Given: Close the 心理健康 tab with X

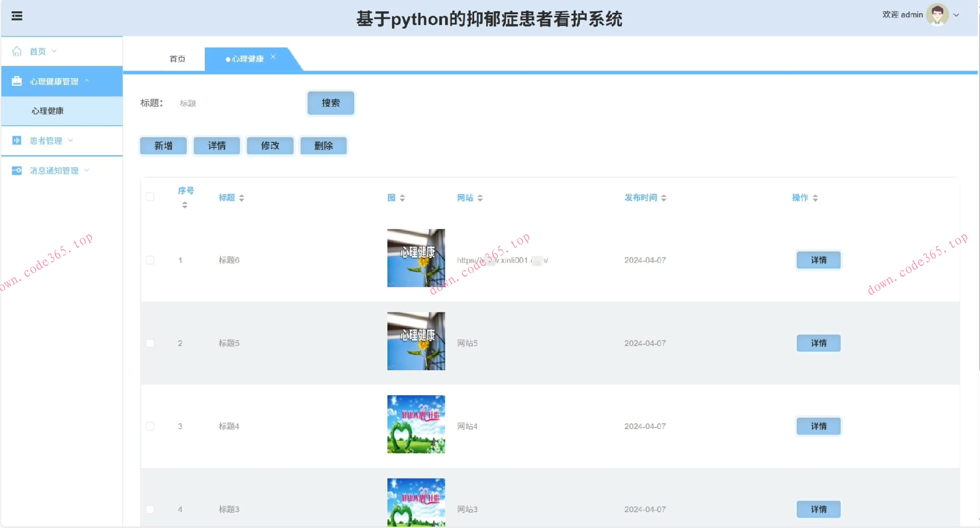Looking at the screenshot, I should pos(273,57).
